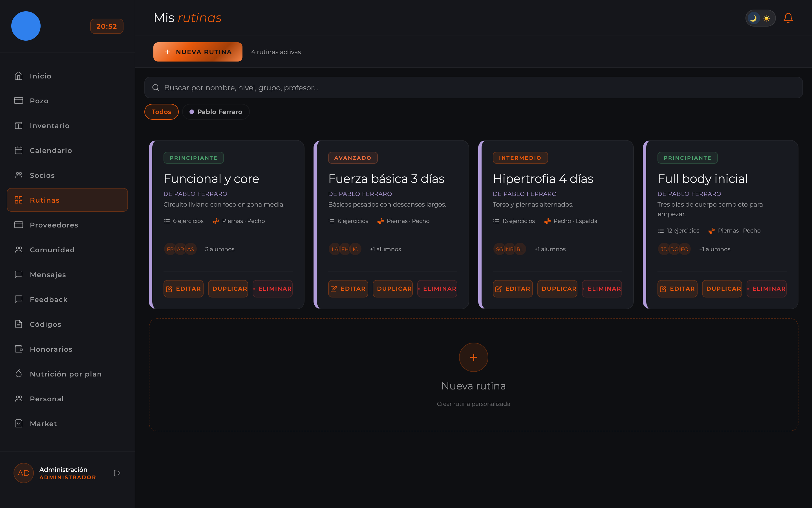Viewport: 812px width, 508px height.
Task: Open Inventario section
Action: 67,126
